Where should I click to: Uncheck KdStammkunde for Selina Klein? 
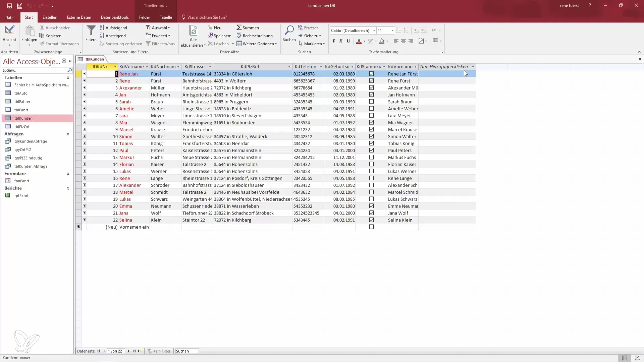coord(371,220)
